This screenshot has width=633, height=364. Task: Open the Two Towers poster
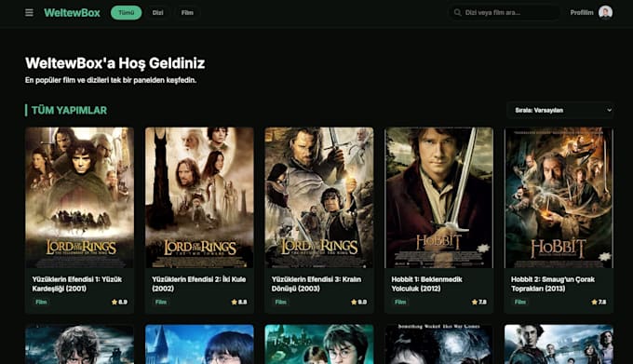(x=199, y=197)
